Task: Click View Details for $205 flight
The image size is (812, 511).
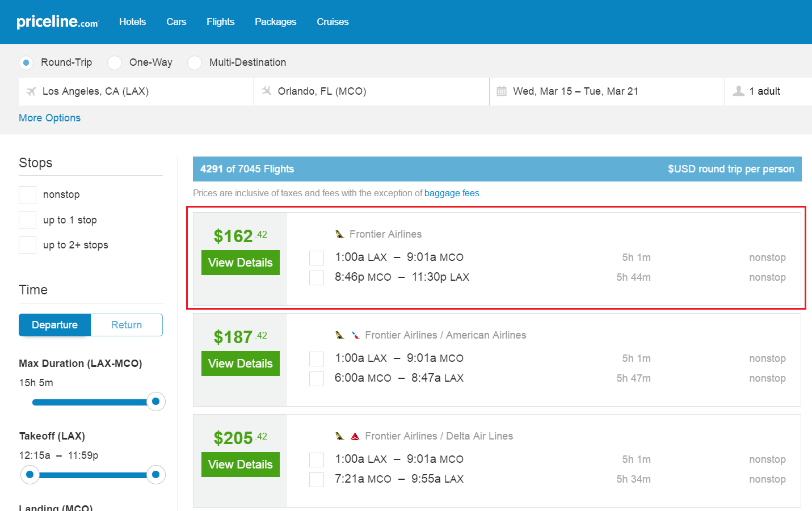Action: pos(241,464)
